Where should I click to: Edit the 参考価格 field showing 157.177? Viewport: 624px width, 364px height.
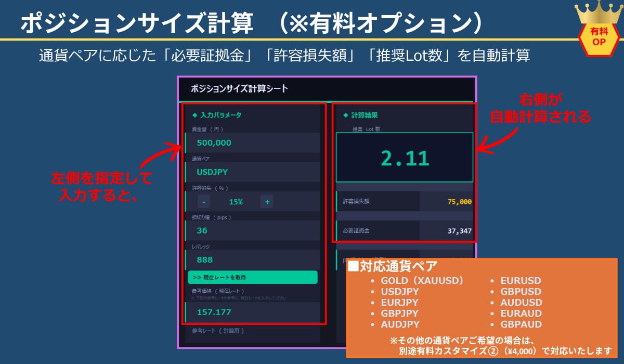(253, 312)
